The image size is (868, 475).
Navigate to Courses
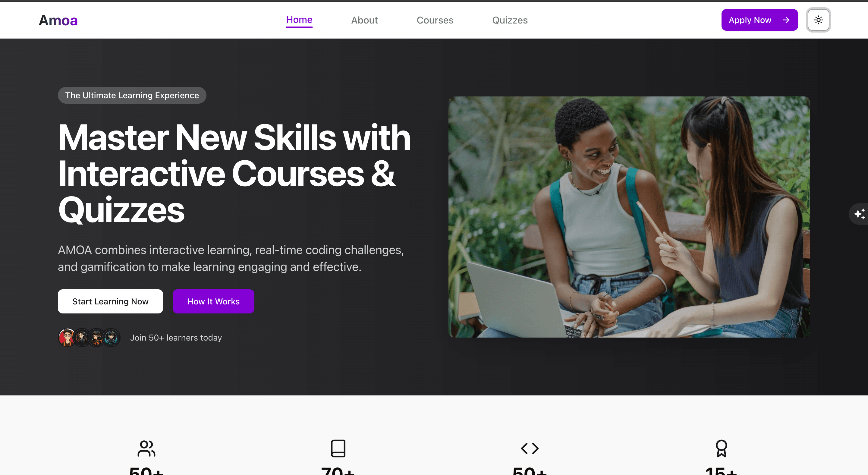point(435,20)
